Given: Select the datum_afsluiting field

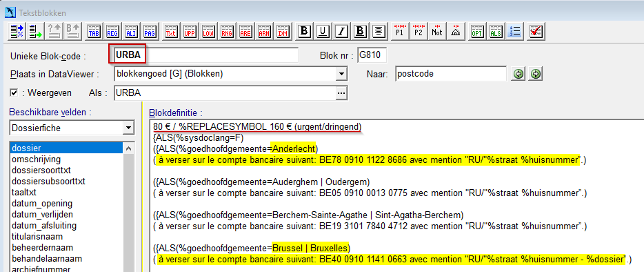Looking at the screenshot, I should click(43, 226).
